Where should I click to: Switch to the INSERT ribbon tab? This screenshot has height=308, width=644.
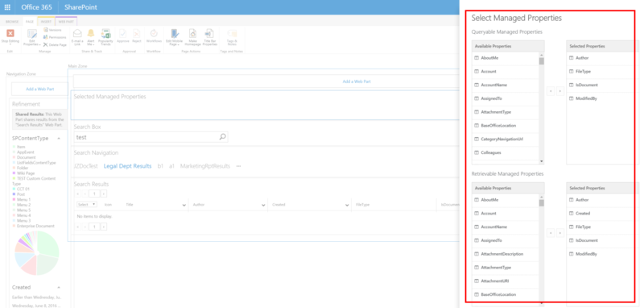pos(46,22)
